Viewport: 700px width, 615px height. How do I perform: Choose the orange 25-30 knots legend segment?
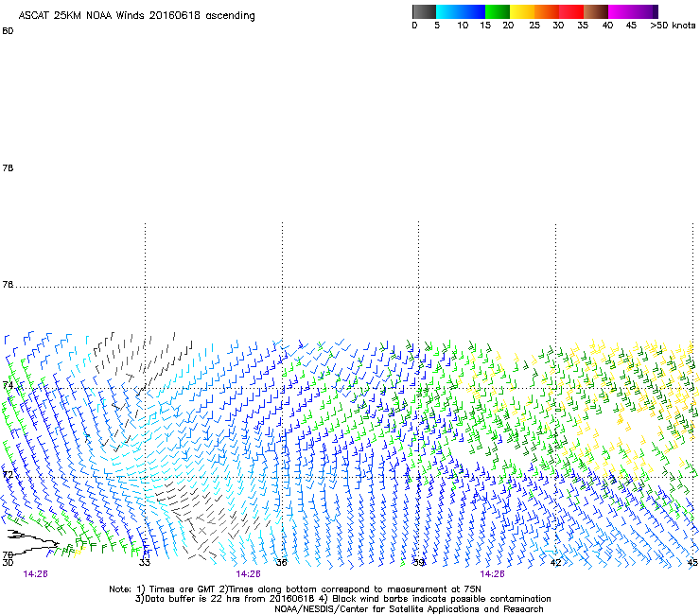(x=547, y=11)
